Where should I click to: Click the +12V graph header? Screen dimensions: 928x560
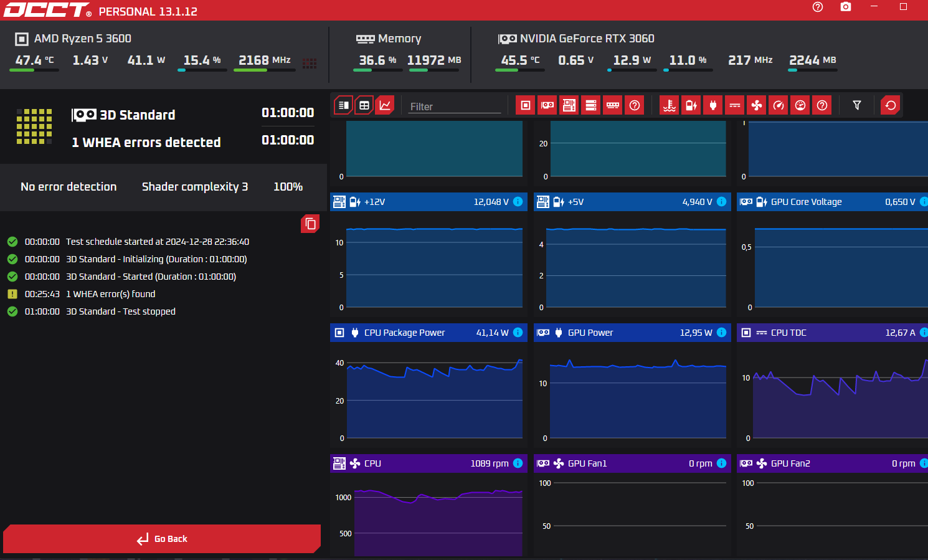(428, 202)
